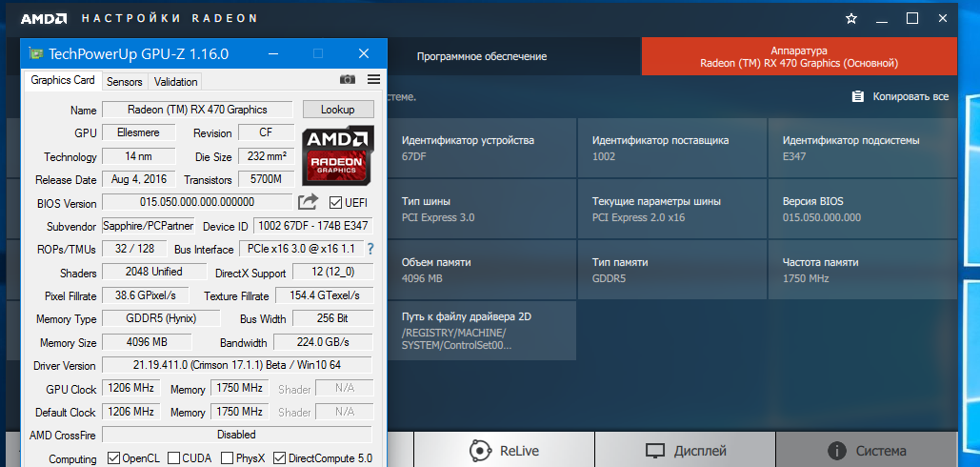Image resolution: width=980 pixels, height=467 pixels.
Task: Click the Путь к файлу драйвера 2D card
Action: point(483,330)
